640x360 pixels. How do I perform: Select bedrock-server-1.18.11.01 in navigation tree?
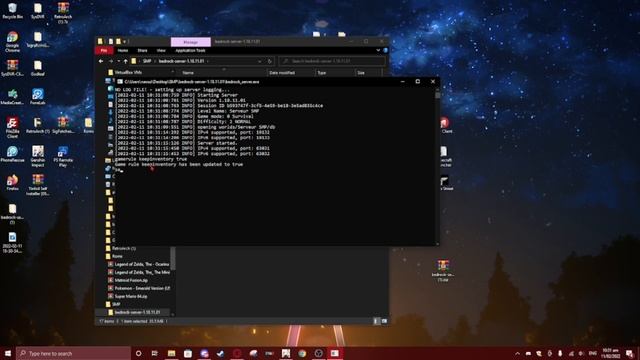tap(135, 312)
